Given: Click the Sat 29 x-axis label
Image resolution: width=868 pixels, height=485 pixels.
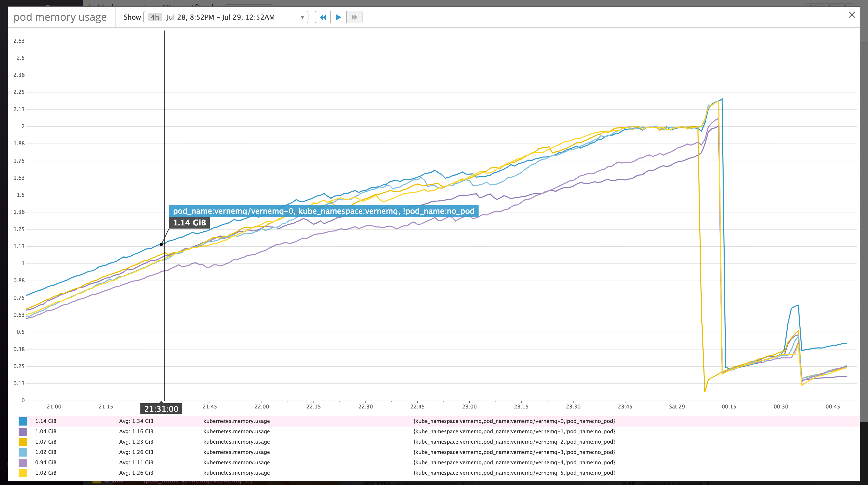Looking at the screenshot, I should (x=677, y=407).
